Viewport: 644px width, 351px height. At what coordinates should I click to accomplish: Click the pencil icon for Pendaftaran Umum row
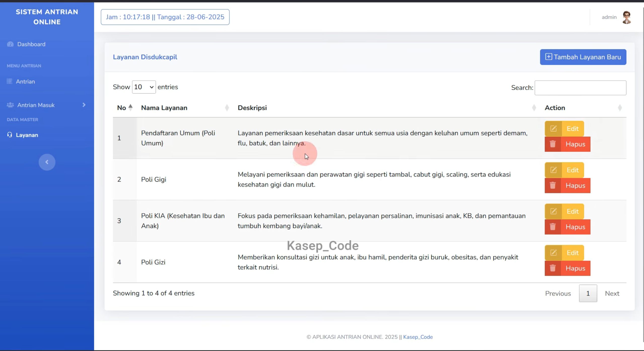(x=553, y=129)
